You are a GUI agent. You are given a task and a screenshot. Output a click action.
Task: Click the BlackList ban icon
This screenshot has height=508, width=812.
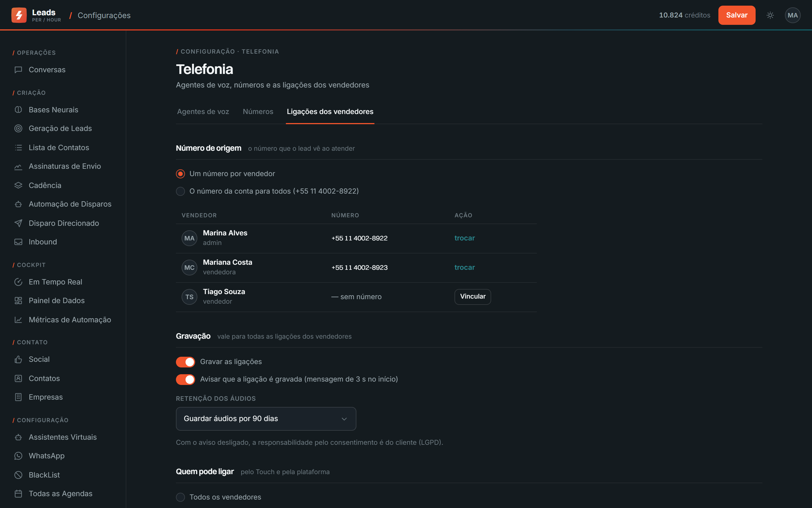pyautogui.click(x=18, y=475)
